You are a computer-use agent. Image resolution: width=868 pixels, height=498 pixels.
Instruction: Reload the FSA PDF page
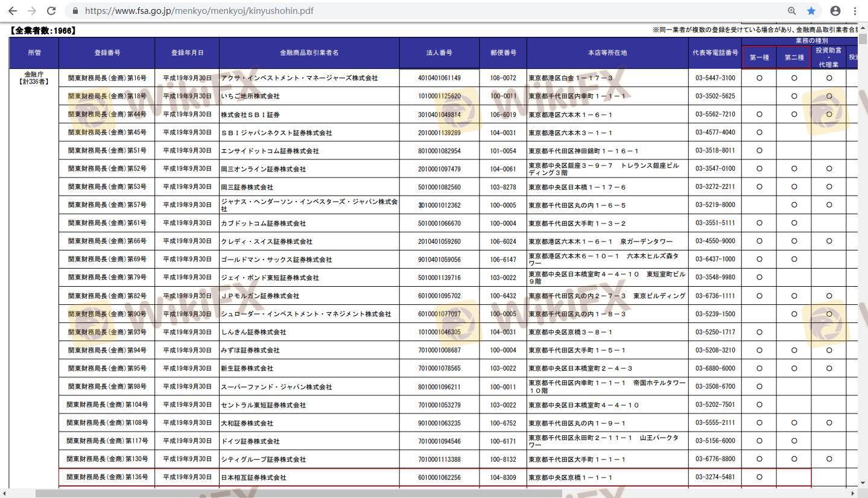(x=51, y=11)
